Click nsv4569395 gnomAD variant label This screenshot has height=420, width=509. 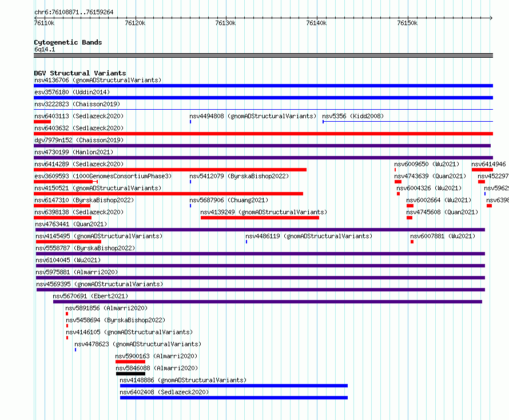click(100, 284)
